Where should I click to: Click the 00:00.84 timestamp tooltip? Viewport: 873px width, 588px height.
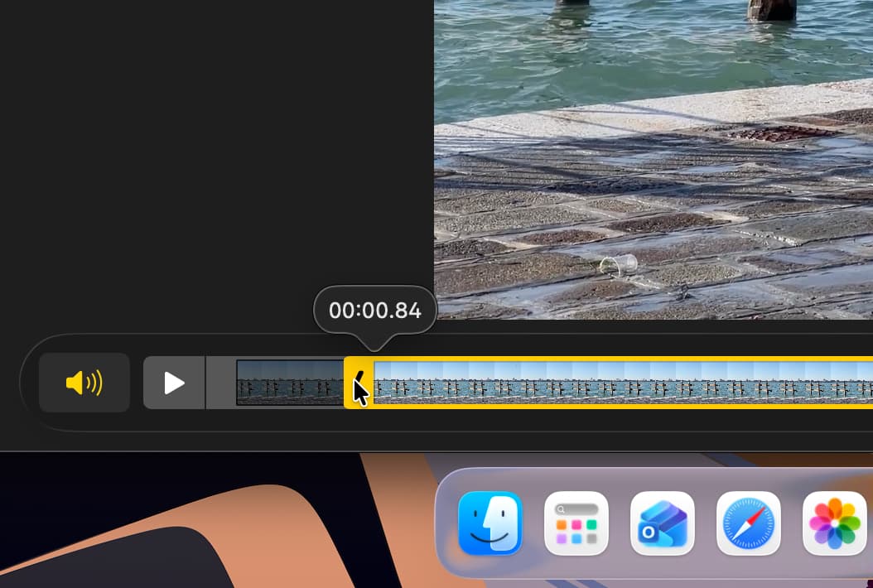pos(374,310)
